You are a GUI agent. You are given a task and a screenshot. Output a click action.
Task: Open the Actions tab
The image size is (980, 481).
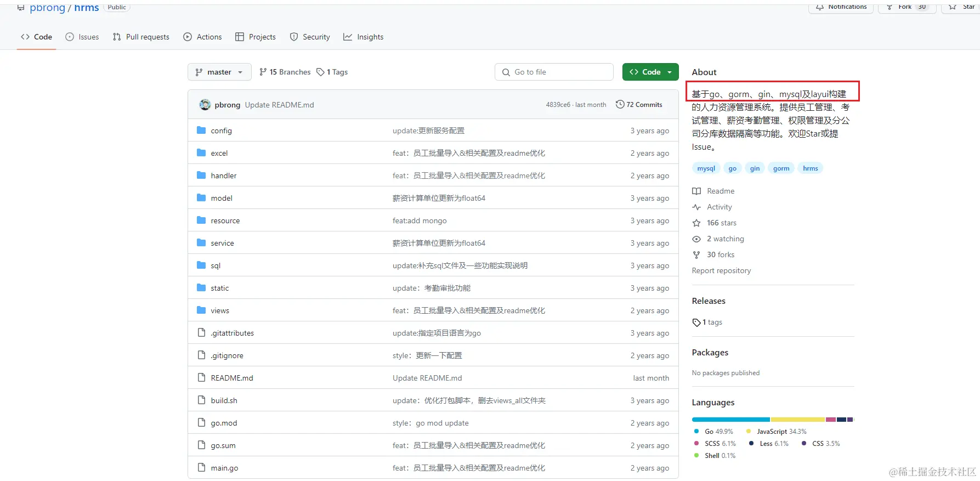(202, 37)
